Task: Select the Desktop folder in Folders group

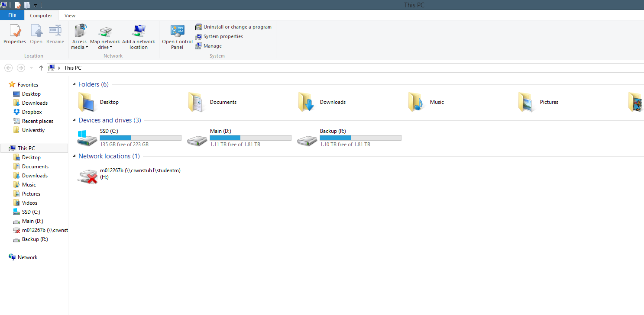Action: point(98,102)
